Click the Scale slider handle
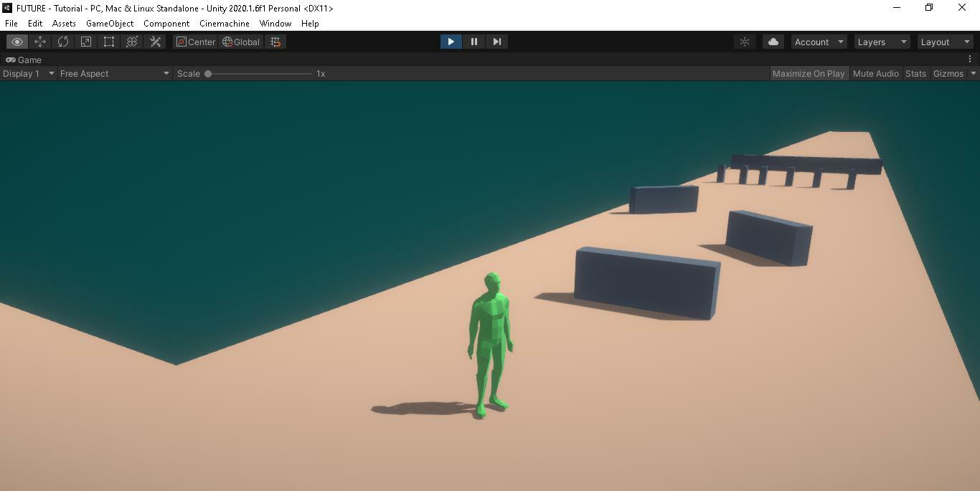The width and height of the screenshot is (980, 491). tap(208, 73)
